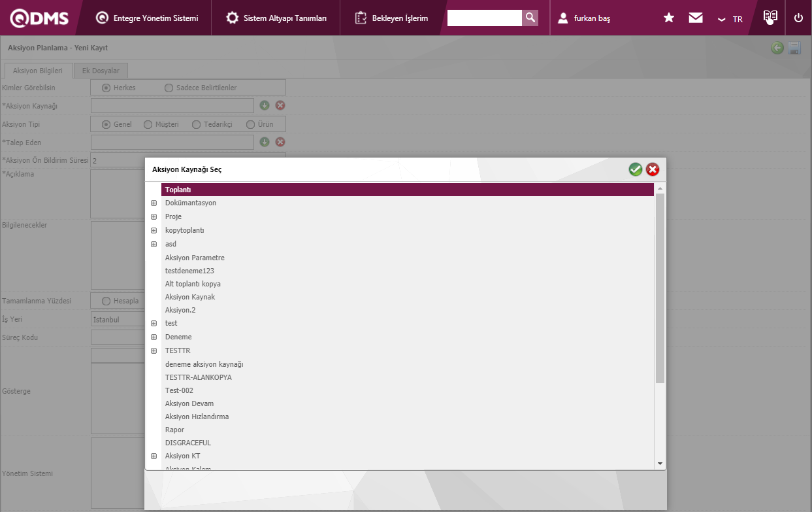Confirm selection with the green checkmark icon
Image resolution: width=812 pixels, height=512 pixels.
[x=635, y=169]
